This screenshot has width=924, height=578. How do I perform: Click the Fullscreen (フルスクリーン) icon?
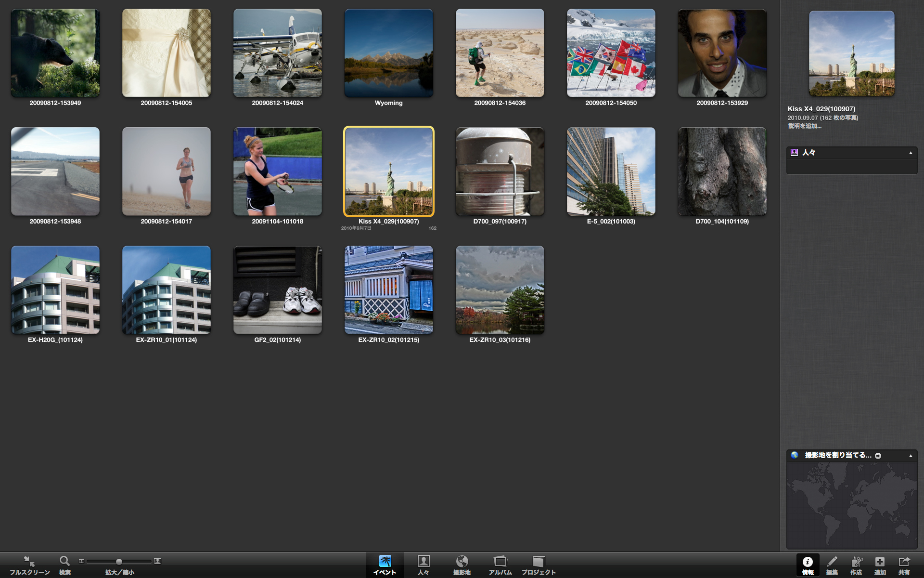pyautogui.click(x=29, y=562)
